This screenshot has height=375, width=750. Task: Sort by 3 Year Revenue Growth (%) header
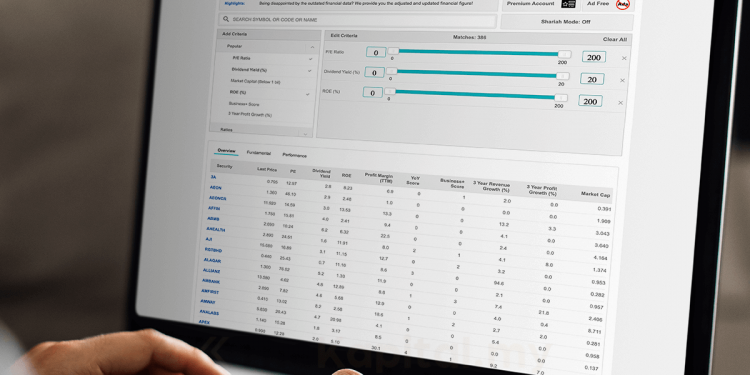[x=491, y=186]
